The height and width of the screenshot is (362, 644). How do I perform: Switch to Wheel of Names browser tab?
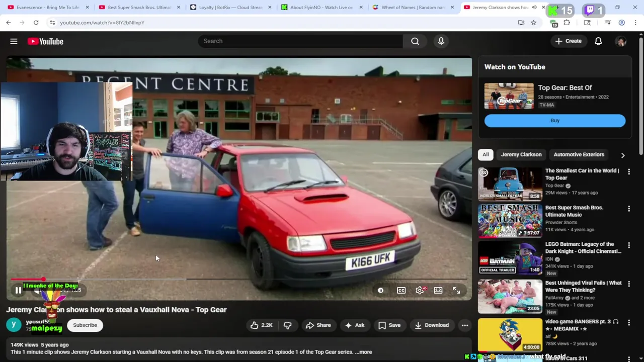point(414,8)
